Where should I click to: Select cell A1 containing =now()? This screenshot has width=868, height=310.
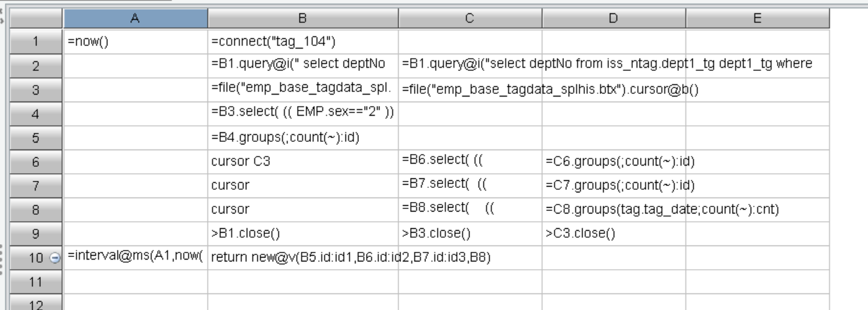click(x=135, y=42)
